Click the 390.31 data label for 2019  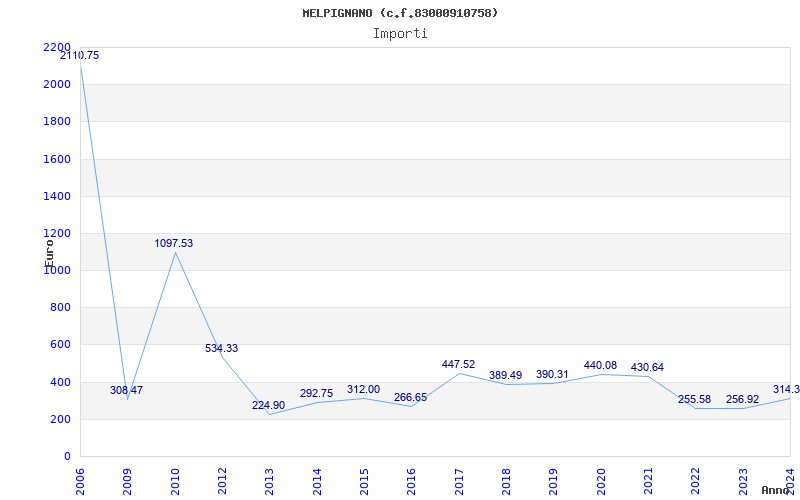pyautogui.click(x=552, y=375)
